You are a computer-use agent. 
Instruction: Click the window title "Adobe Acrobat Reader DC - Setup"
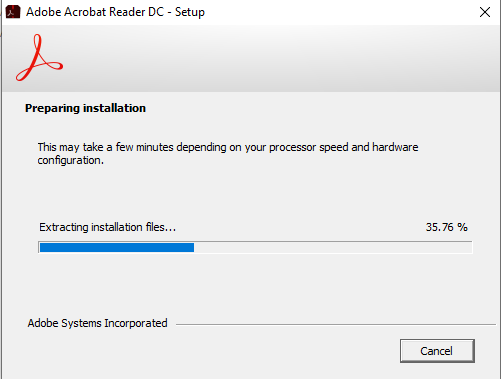(115, 12)
